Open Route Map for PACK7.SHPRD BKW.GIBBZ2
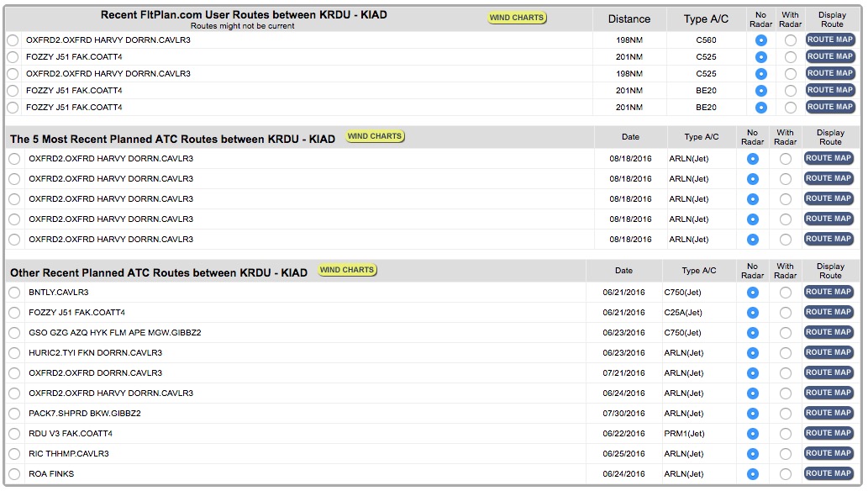 [x=829, y=413]
